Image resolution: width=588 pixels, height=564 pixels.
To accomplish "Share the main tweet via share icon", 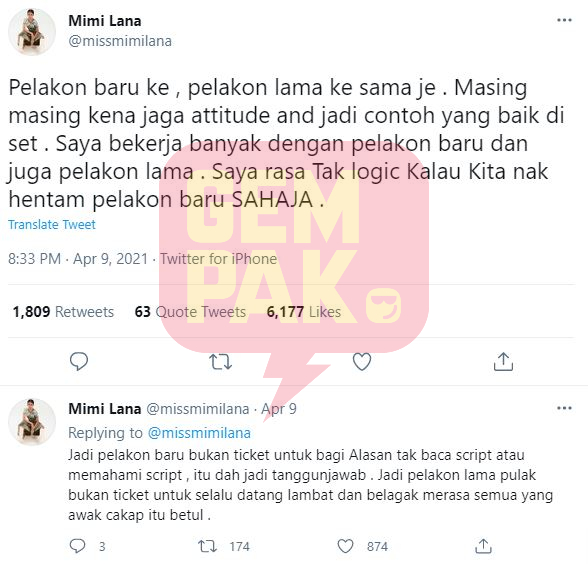I will (x=503, y=362).
